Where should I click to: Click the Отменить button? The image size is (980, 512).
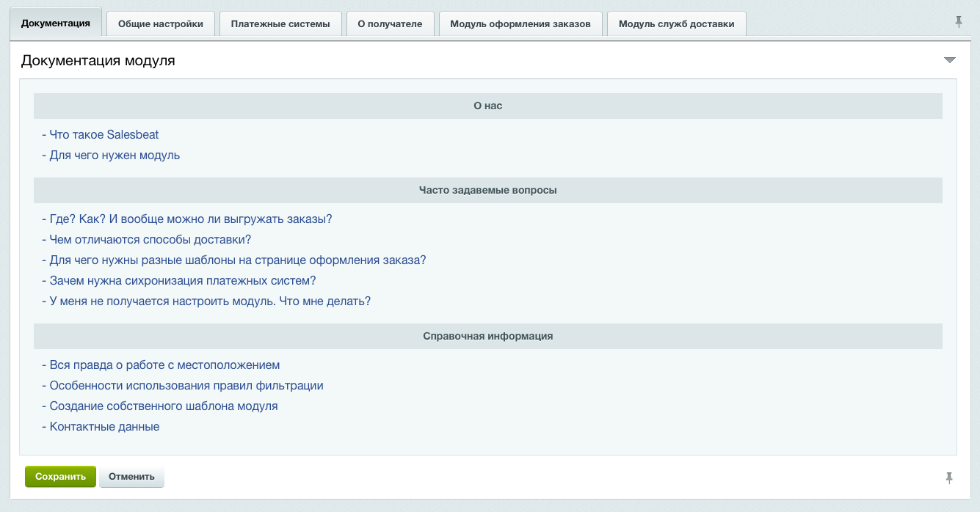point(131,476)
